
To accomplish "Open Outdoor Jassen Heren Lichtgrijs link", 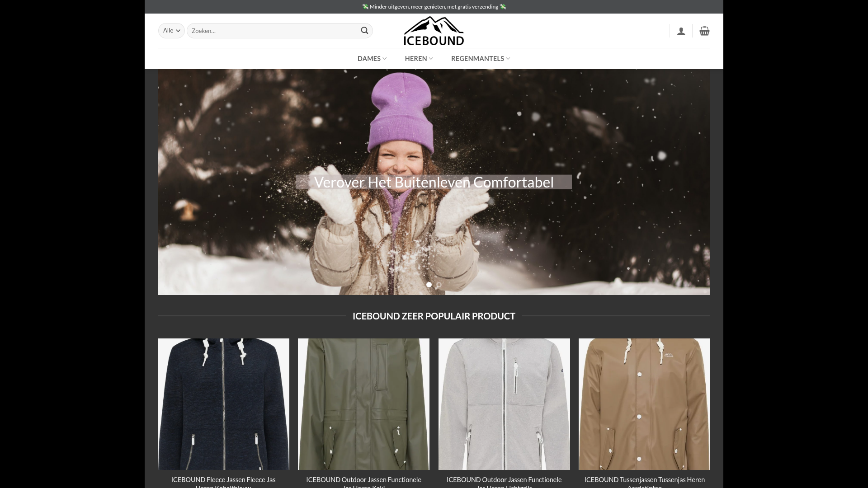I will (504, 482).
